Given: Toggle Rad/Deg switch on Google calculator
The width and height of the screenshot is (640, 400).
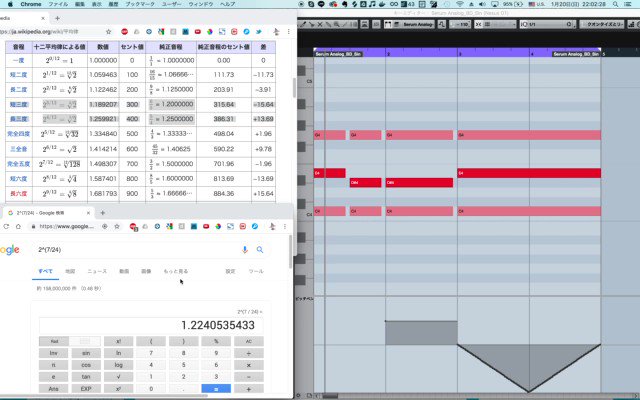Looking at the screenshot, I should point(69,341).
